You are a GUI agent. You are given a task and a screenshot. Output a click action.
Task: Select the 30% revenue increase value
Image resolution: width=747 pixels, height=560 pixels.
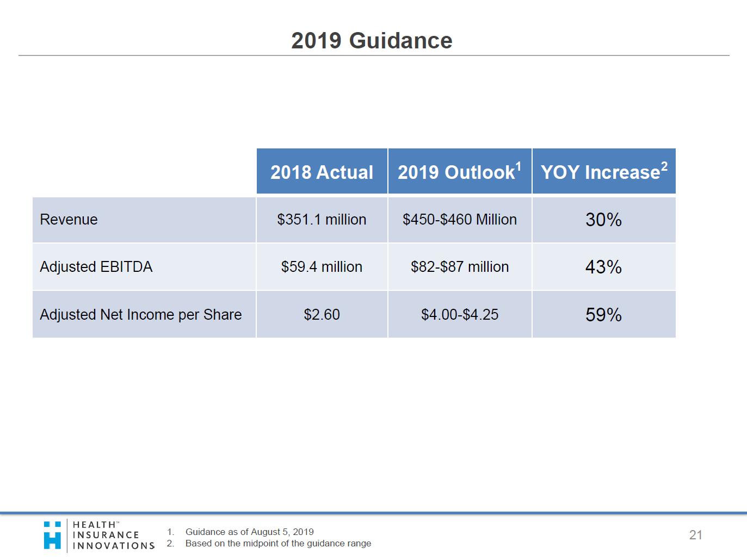click(x=603, y=220)
